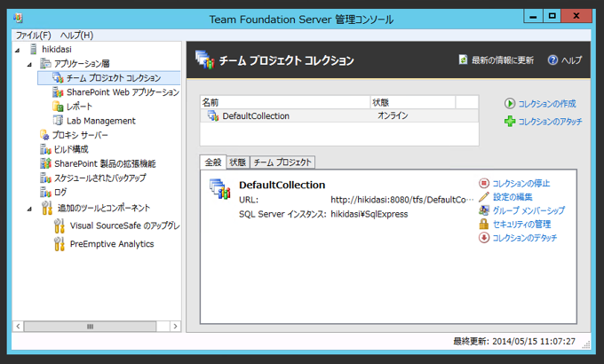Viewport: 604px width, 364px height.
Task: Select the ログ tree label
Action: (60, 192)
